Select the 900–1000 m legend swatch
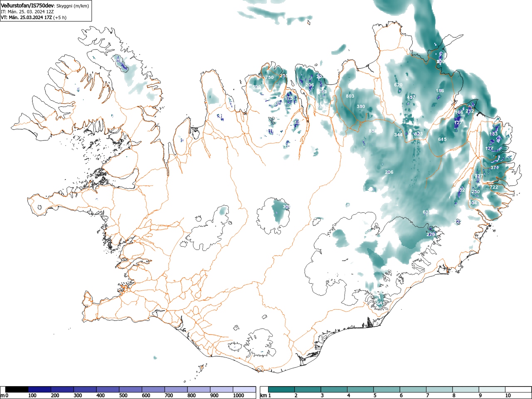532x399 pixels. tap(222, 389)
